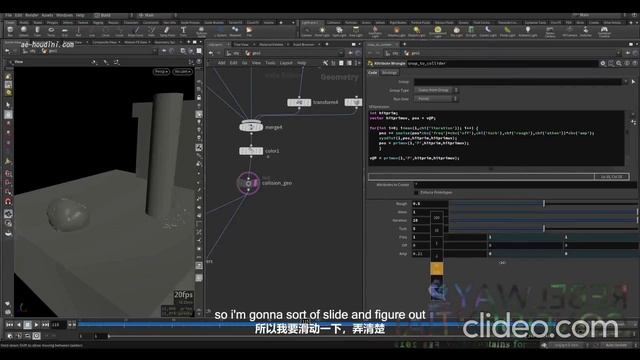Open the Build desktop selector
The height and width of the screenshot is (360, 640).
tap(113, 16)
